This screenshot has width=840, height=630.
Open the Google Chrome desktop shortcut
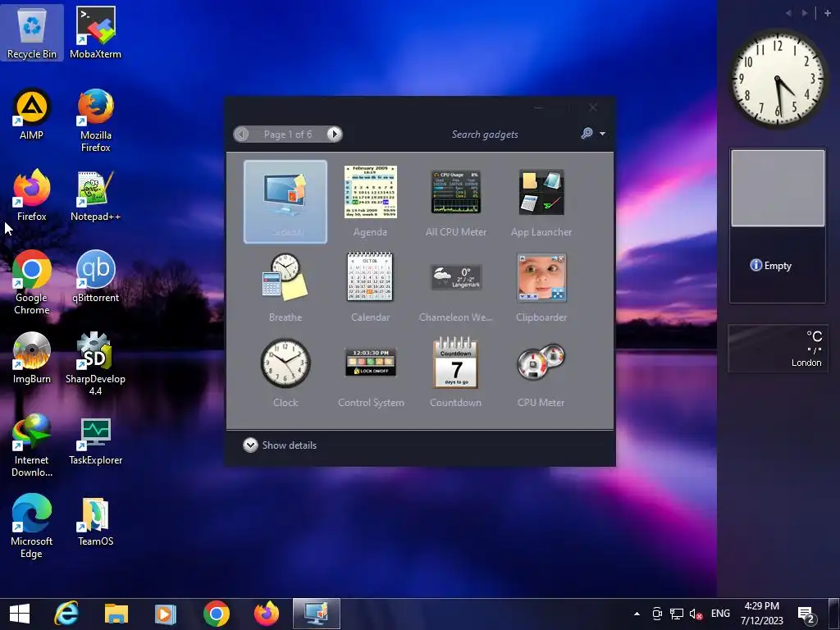(32, 282)
